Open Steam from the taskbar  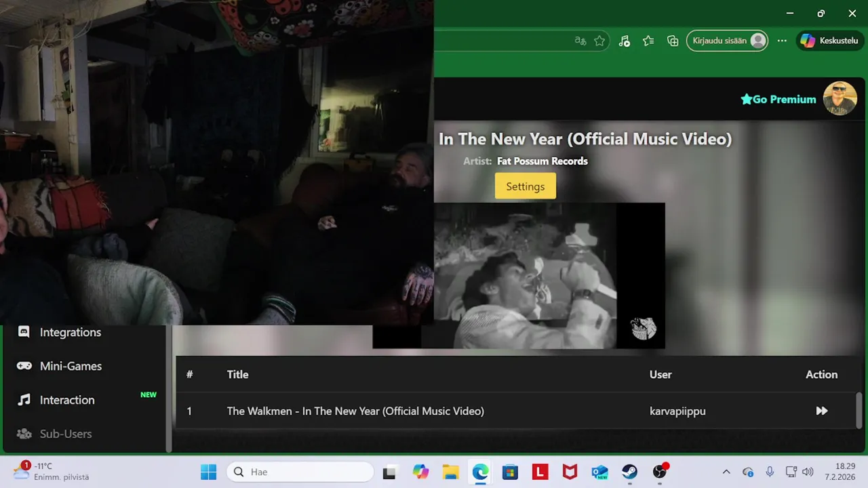point(629,472)
